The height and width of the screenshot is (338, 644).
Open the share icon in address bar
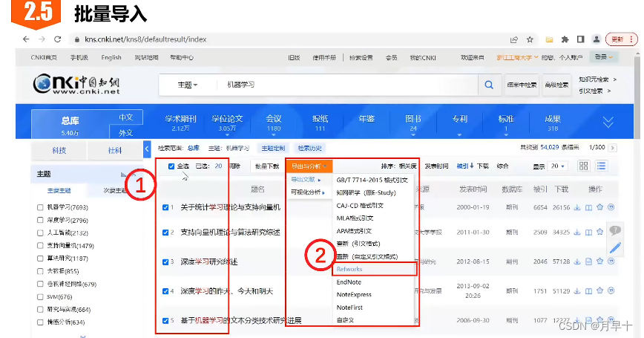click(514, 39)
